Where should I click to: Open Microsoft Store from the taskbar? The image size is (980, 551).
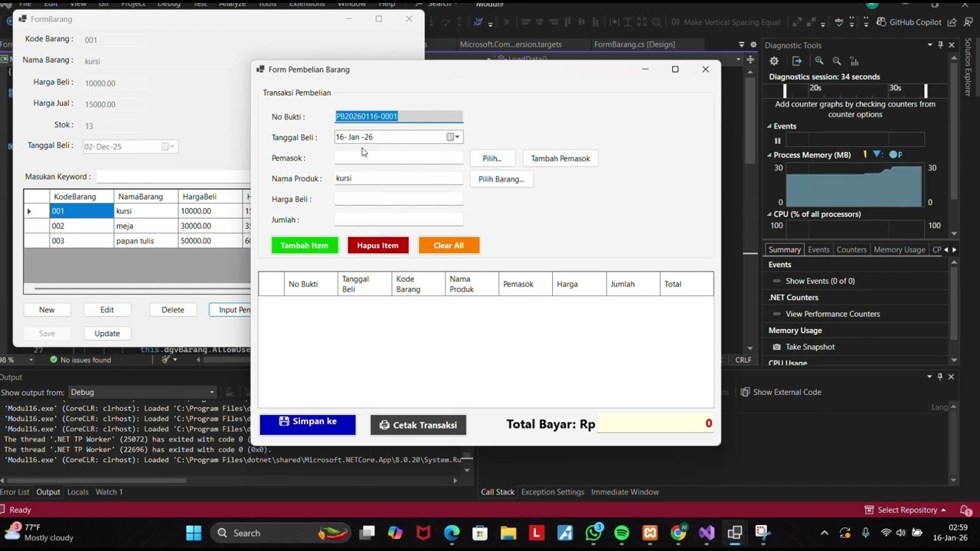coord(480,533)
